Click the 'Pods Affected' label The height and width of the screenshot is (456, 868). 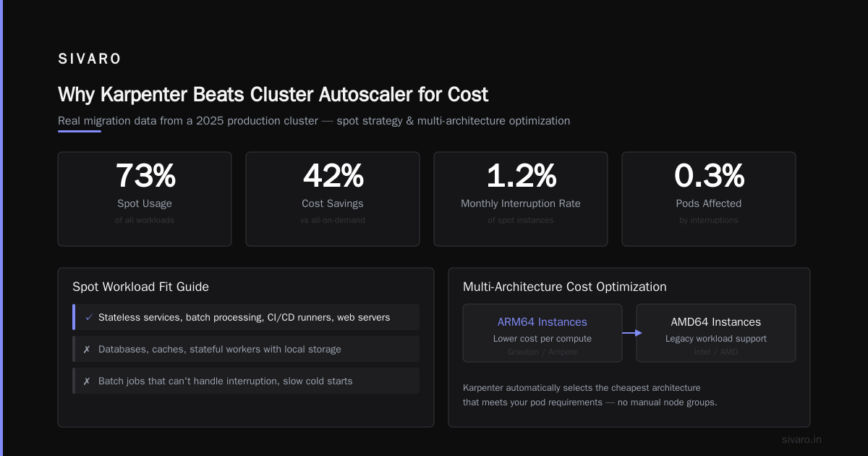[709, 203]
